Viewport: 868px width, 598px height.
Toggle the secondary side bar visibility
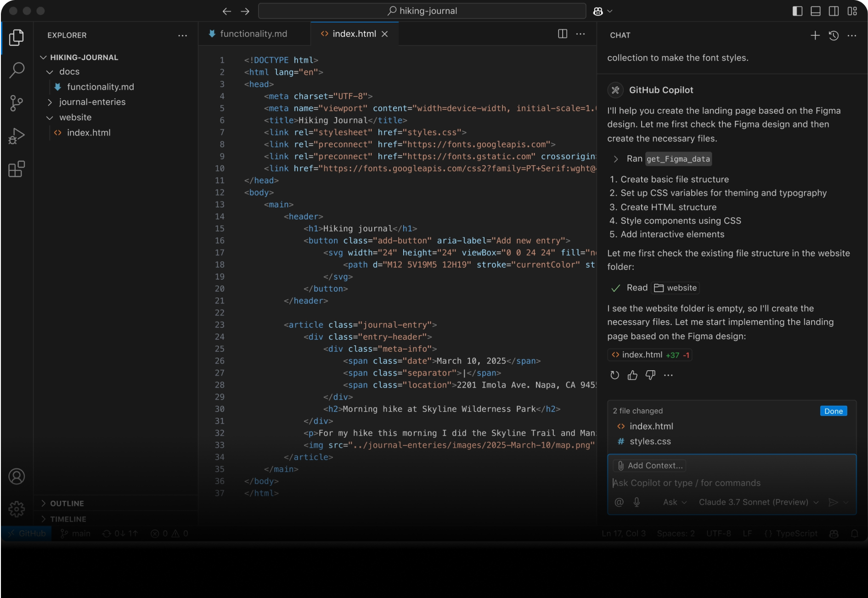click(x=834, y=11)
